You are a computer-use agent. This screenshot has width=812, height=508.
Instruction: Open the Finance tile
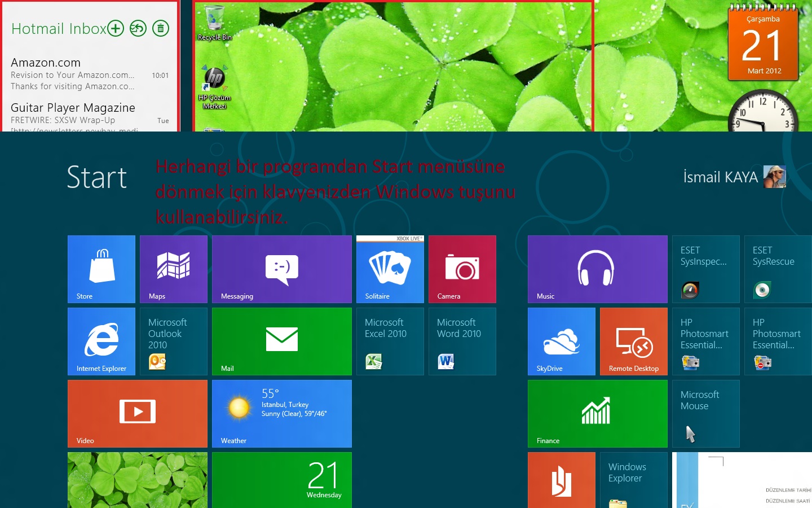click(x=598, y=414)
